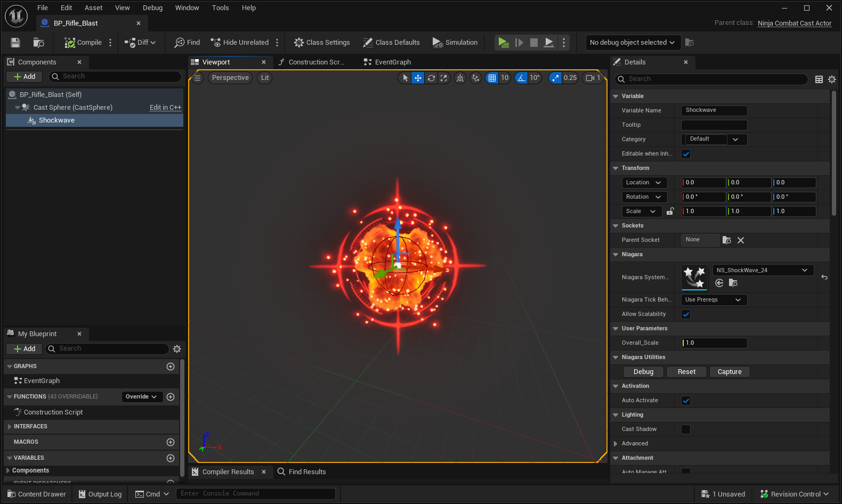
Task: Enable Cast Shadow checkbox
Action: [686, 429]
